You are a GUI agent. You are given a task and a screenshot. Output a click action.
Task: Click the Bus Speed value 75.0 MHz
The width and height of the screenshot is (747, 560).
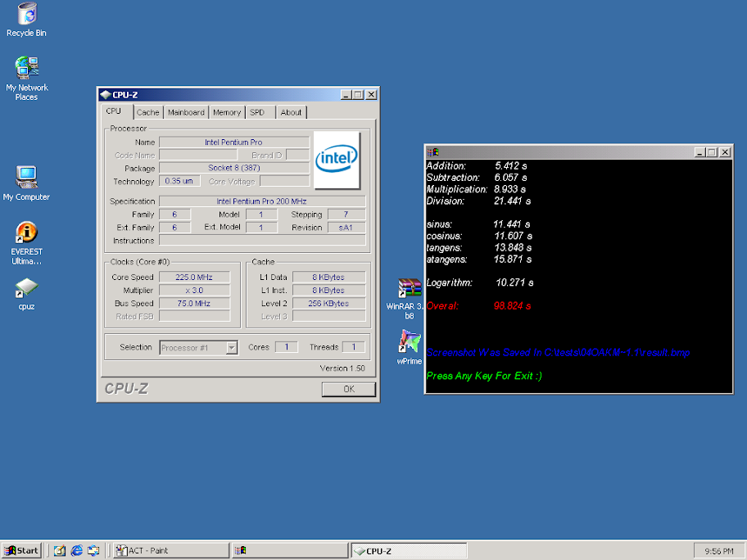(x=194, y=303)
